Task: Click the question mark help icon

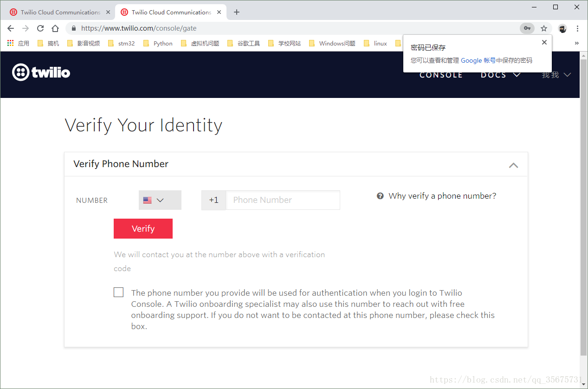Action: coord(380,196)
